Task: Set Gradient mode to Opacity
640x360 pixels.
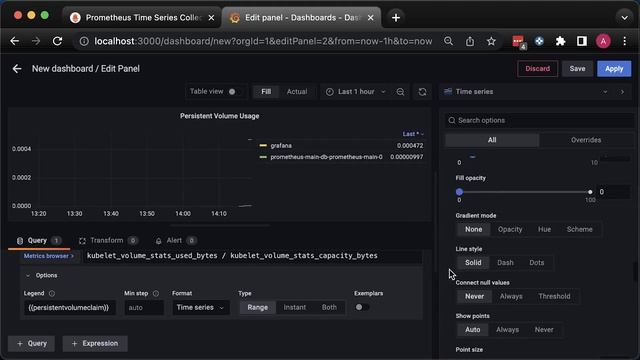Action: point(510,229)
